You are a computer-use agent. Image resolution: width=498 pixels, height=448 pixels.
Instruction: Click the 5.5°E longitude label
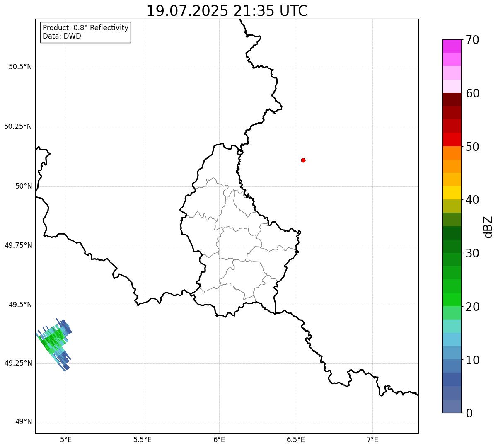[143, 440]
